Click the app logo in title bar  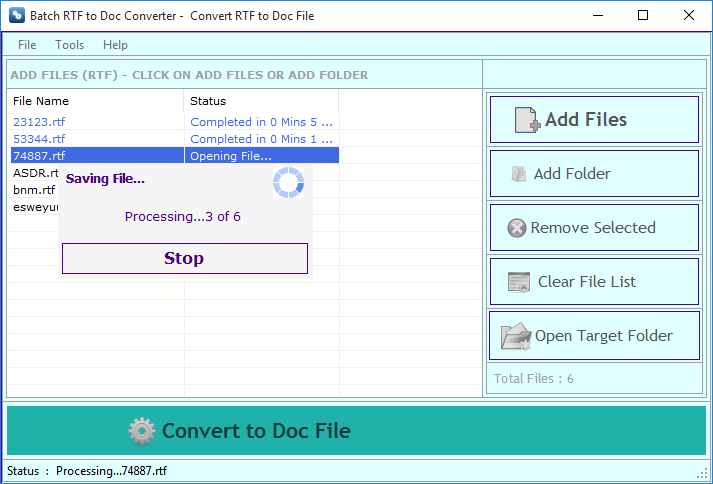click(x=16, y=15)
